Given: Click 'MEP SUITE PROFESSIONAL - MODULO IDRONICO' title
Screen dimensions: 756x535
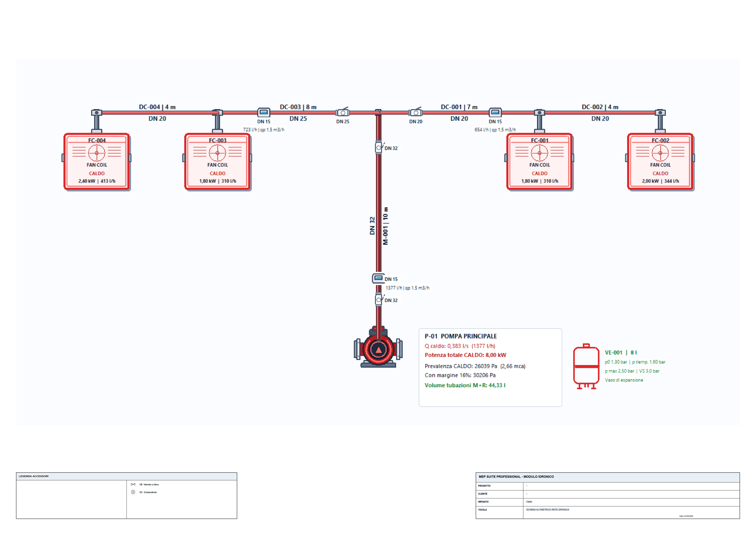Looking at the screenshot, I should pos(516,477).
